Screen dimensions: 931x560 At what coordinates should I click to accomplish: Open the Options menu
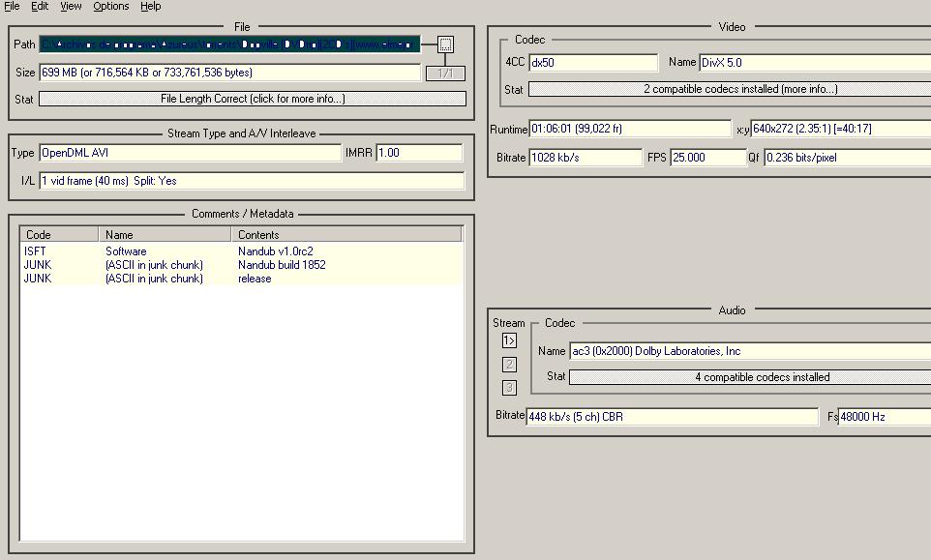point(111,6)
